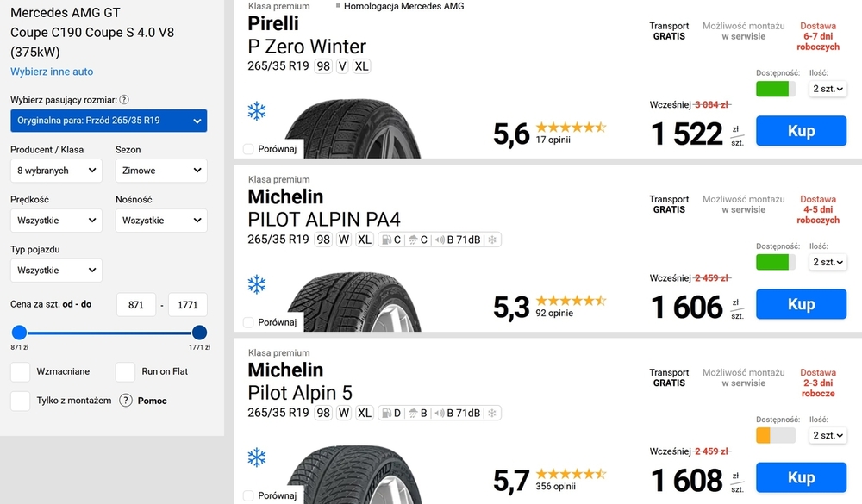Click the noise level speaker icon on PILOT ALPIN PA4
The image size is (862, 504).
pos(439,240)
